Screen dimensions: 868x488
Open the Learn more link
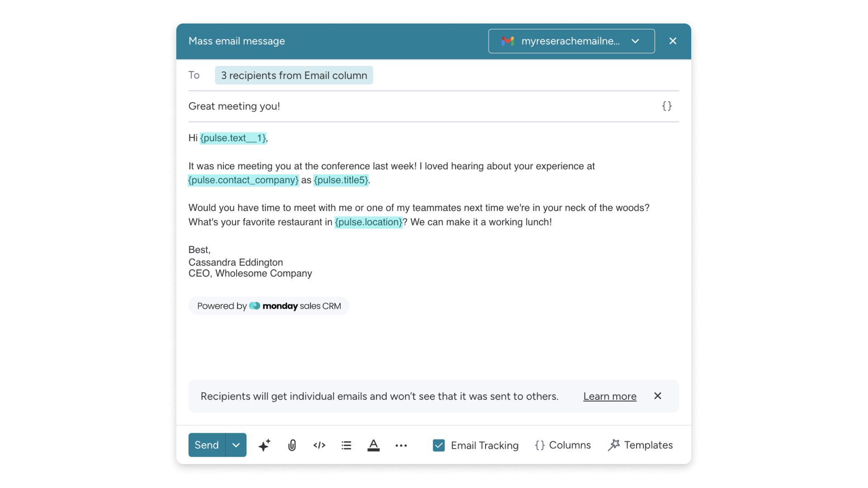coord(610,396)
